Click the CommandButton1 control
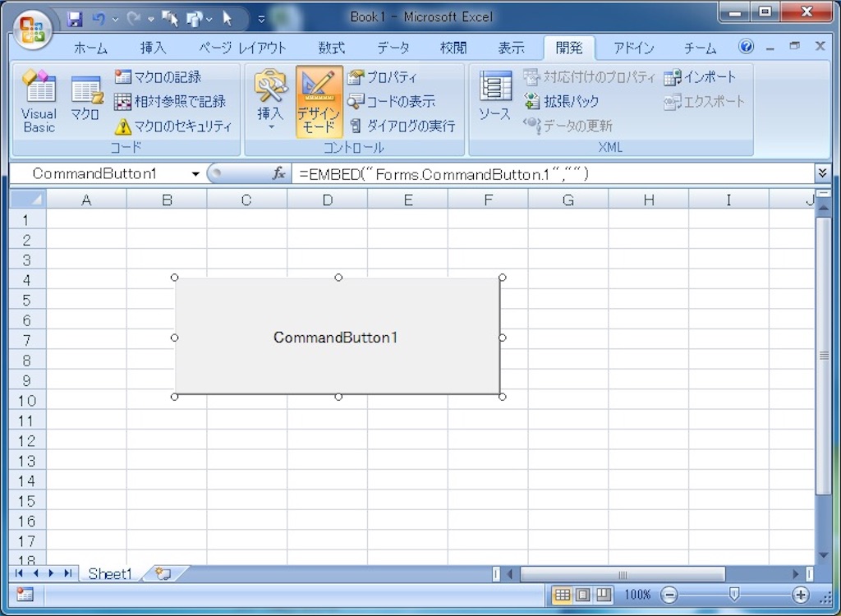The width and height of the screenshot is (841, 616). click(x=338, y=337)
